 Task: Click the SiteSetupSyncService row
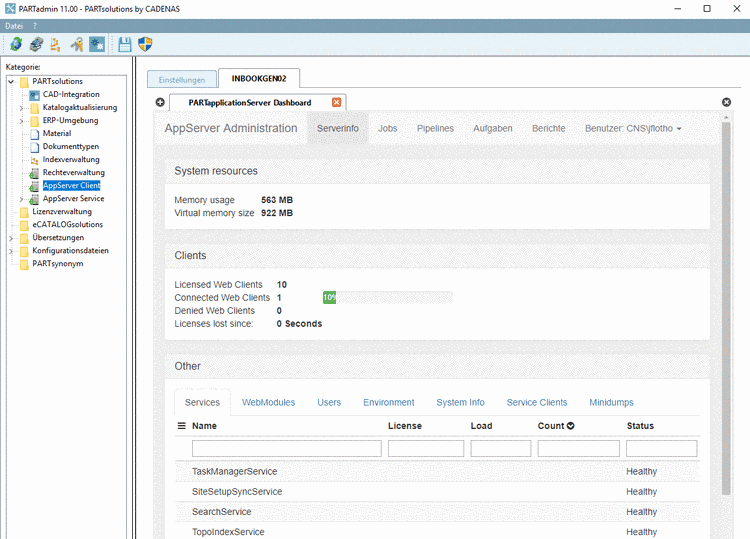437,492
